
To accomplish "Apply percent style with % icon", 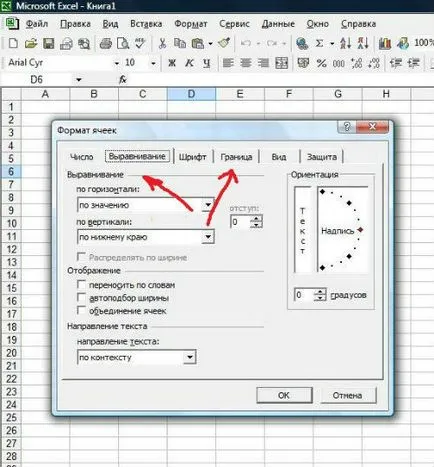I will 321,63.
